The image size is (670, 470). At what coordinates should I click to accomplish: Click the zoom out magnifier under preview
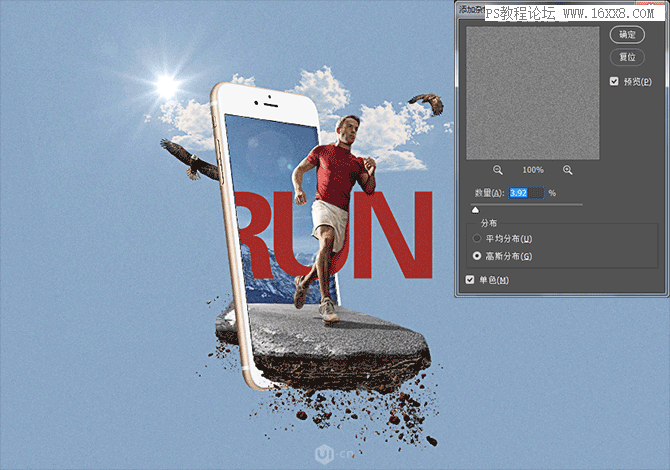pyautogui.click(x=497, y=170)
